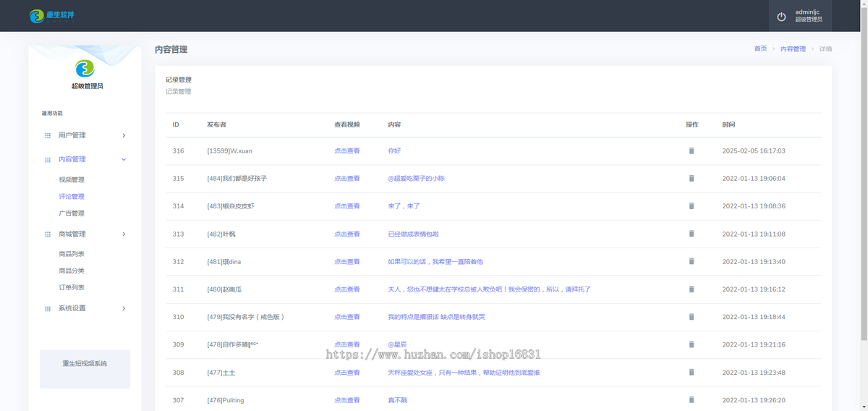
Task: Click the power logout icon
Action: [x=781, y=17]
